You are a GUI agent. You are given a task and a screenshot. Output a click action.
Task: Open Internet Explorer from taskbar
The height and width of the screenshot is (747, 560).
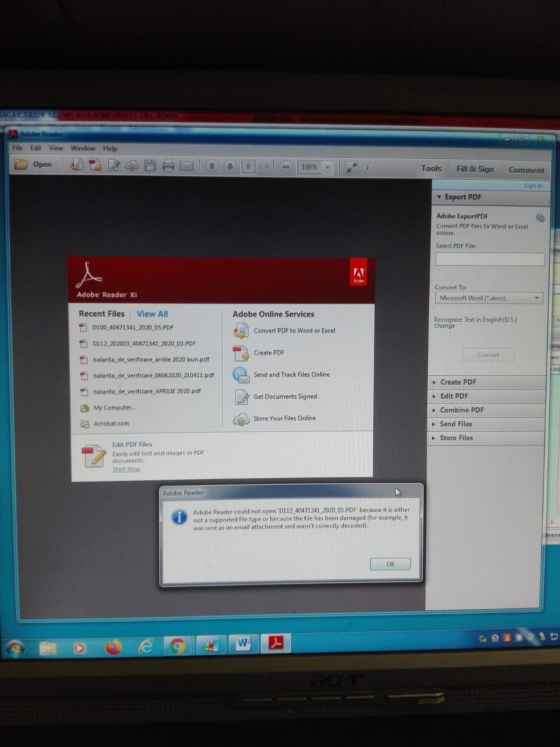[x=146, y=646]
